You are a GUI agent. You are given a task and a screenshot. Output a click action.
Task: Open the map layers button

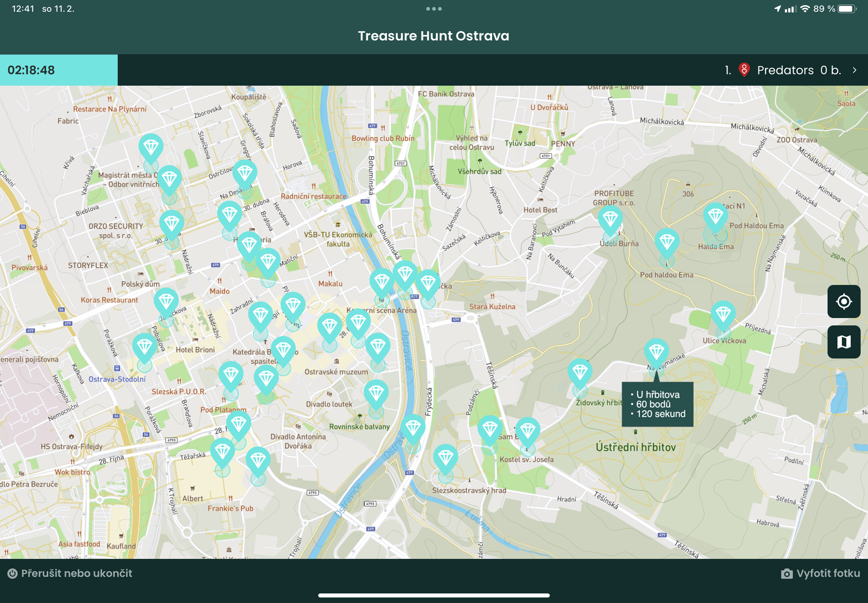tap(844, 342)
